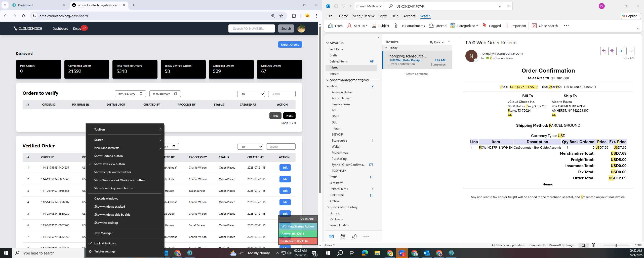Clear the Outlook search box with the X
The image size is (644, 258).
(508, 6)
